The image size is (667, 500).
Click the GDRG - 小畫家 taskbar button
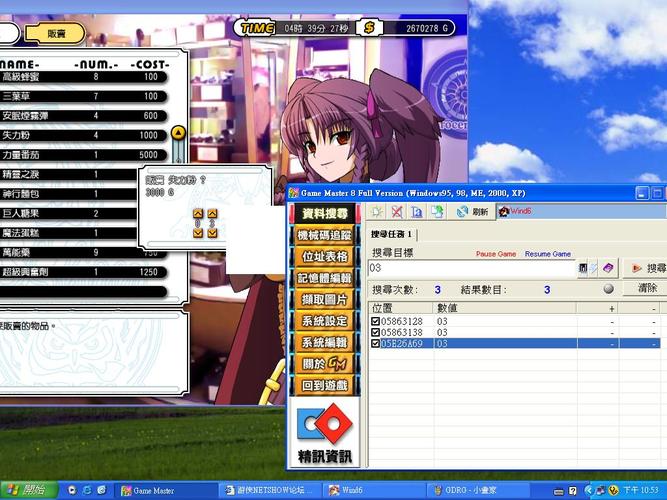point(476,490)
